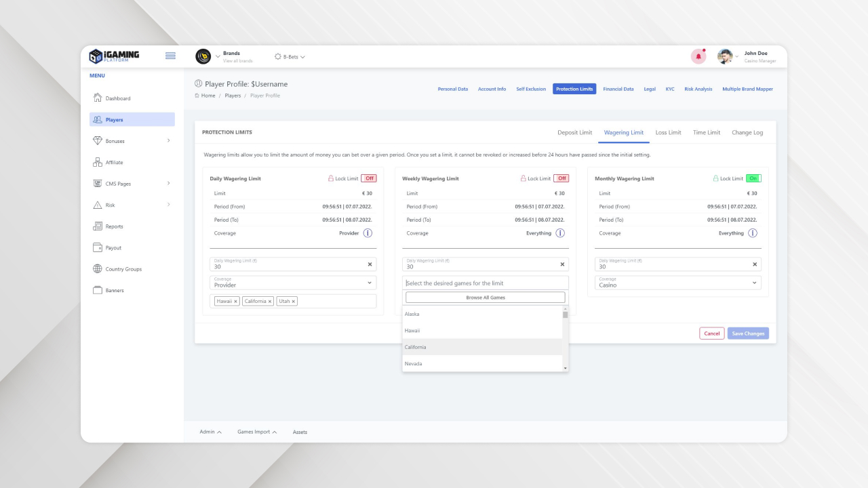Click the Brands circular logo icon
This screenshot has height=488, width=868.
coord(203,56)
